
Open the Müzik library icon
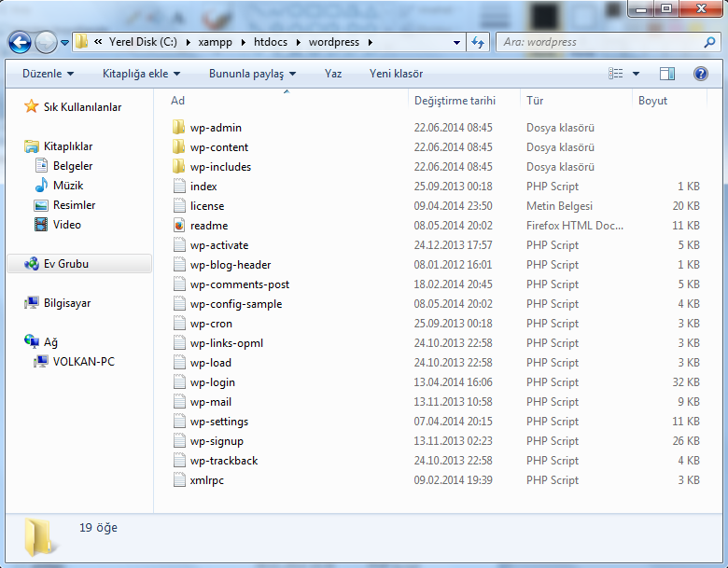click(41, 186)
